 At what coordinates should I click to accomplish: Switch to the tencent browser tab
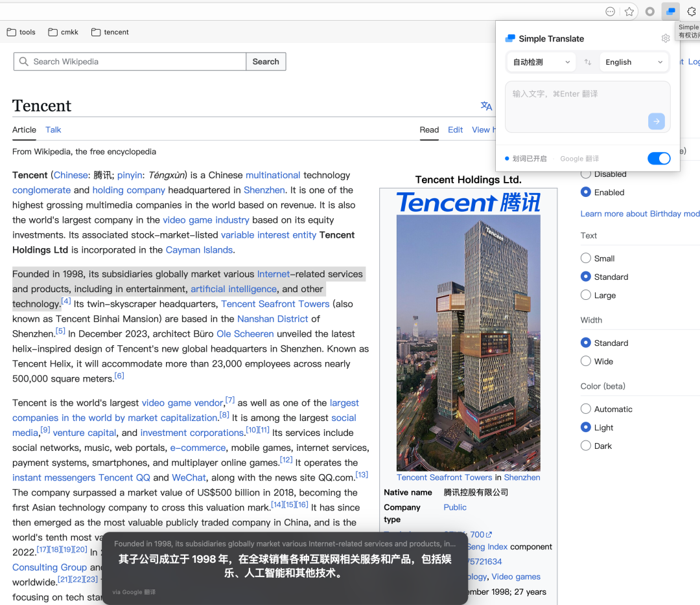click(x=109, y=31)
